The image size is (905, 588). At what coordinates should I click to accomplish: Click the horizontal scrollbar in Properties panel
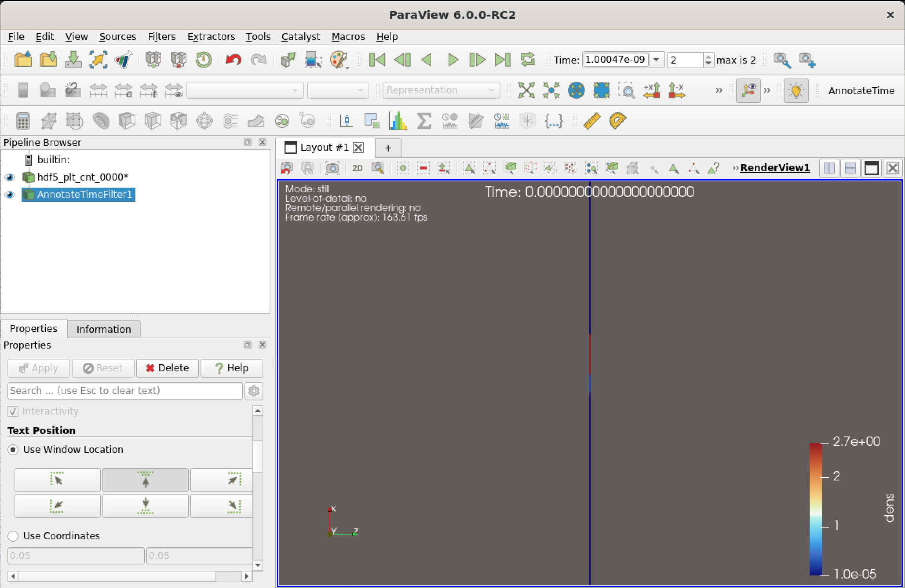130,576
